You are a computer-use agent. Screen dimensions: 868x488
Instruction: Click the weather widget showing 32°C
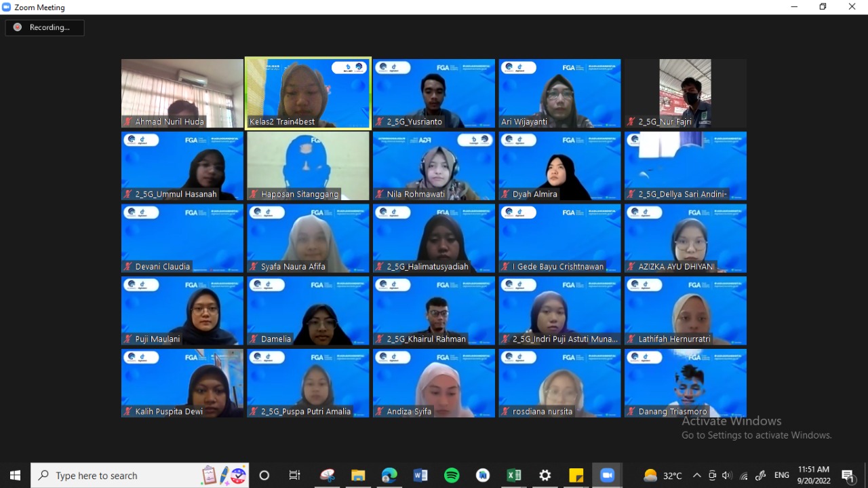point(661,475)
